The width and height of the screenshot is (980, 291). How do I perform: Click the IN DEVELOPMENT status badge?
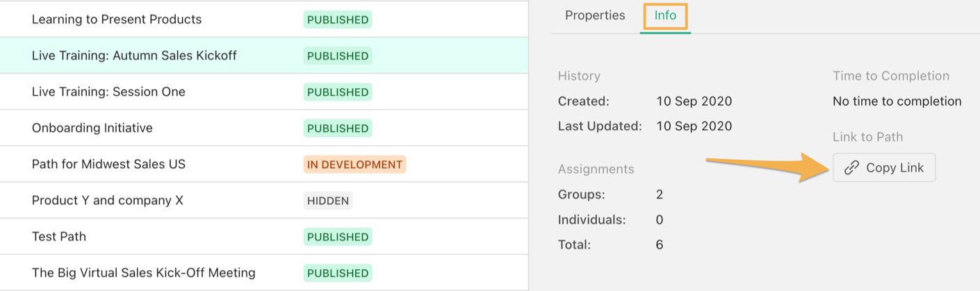coord(354,165)
